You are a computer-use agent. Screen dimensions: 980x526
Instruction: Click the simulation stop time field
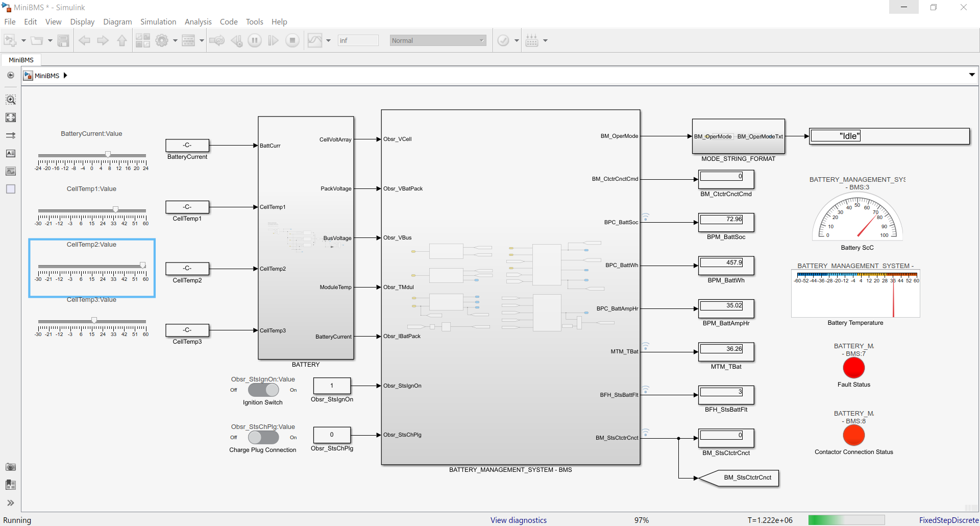[x=358, y=40]
